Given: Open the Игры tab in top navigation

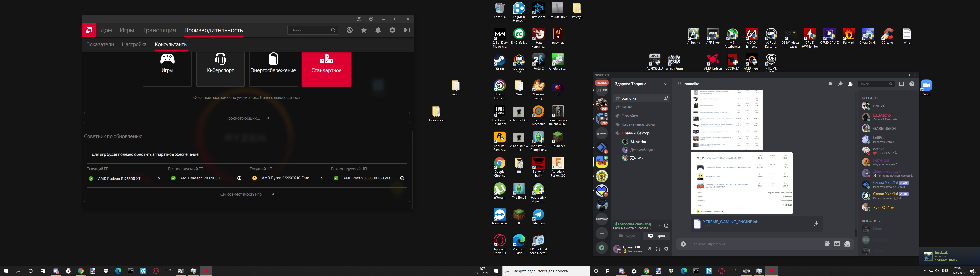Looking at the screenshot, I should [127, 30].
